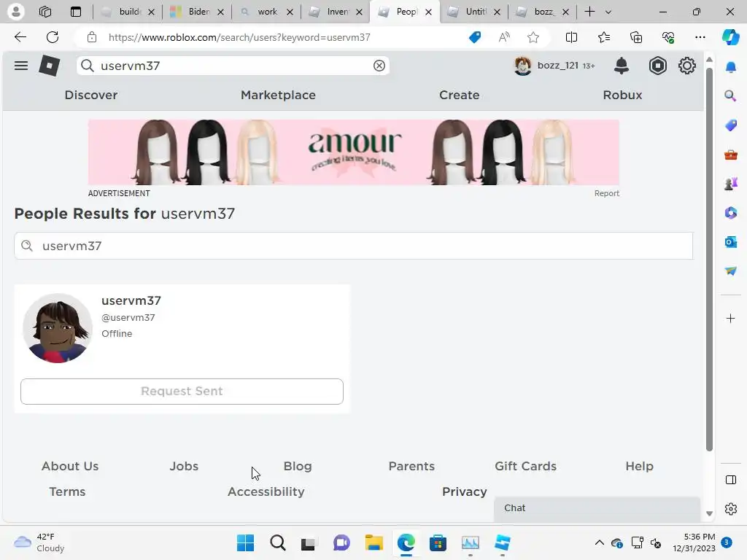
Task: Open the Robux nav item
Action: click(623, 95)
